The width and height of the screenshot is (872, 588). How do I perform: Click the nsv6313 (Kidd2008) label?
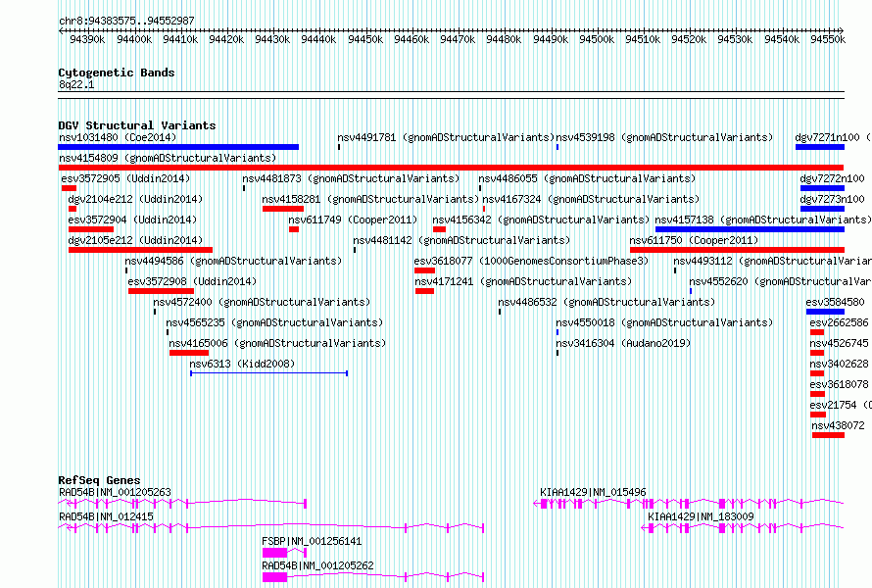242,364
